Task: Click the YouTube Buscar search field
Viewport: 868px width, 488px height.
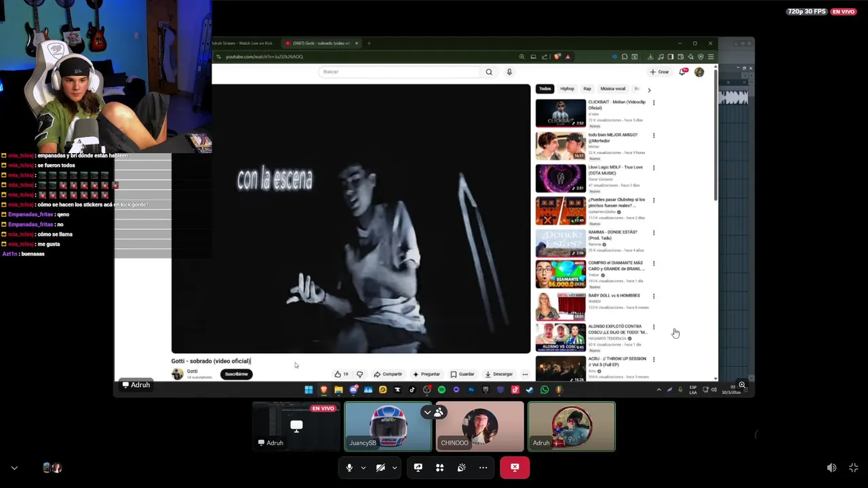Action: pyautogui.click(x=400, y=72)
